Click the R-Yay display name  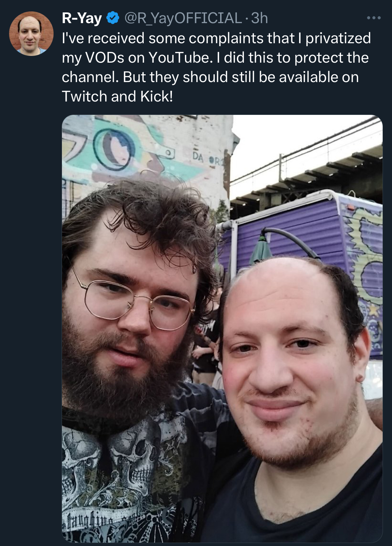[82, 18]
